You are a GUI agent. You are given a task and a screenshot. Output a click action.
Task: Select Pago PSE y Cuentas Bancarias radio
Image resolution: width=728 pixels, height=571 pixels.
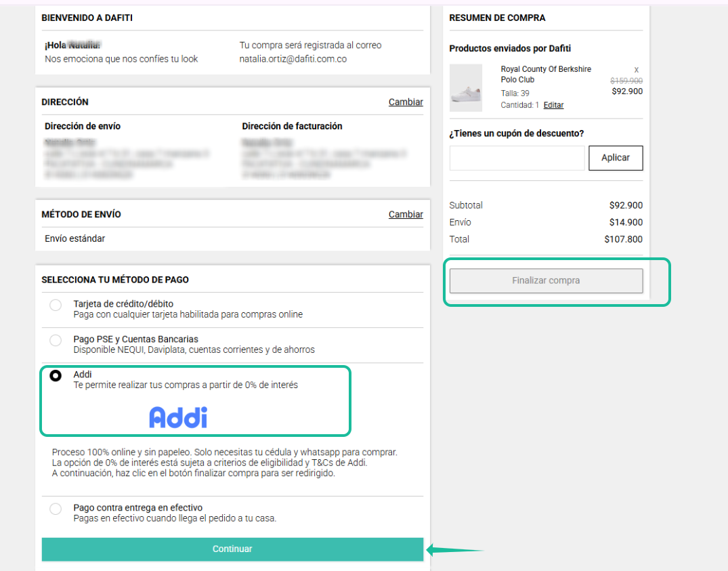(56, 340)
